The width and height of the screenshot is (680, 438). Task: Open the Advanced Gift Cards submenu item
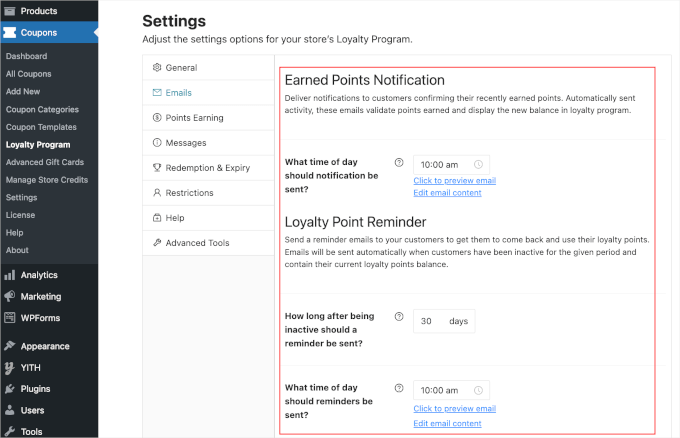click(x=44, y=162)
